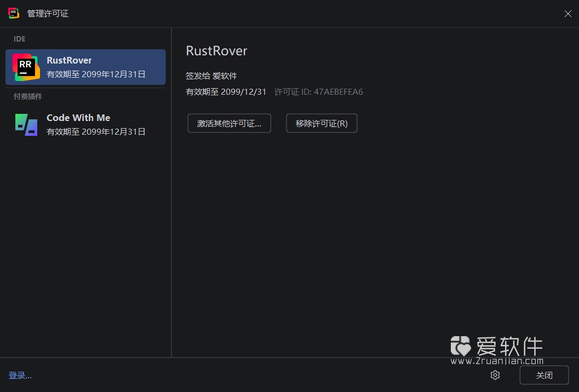Select the RustRover entry under IDE
579x392 pixels.
coord(85,67)
